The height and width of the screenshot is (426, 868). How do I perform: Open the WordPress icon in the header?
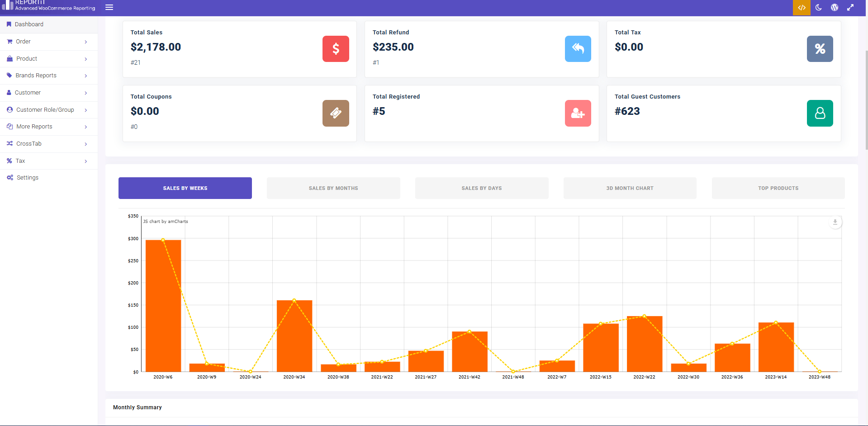(834, 7)
